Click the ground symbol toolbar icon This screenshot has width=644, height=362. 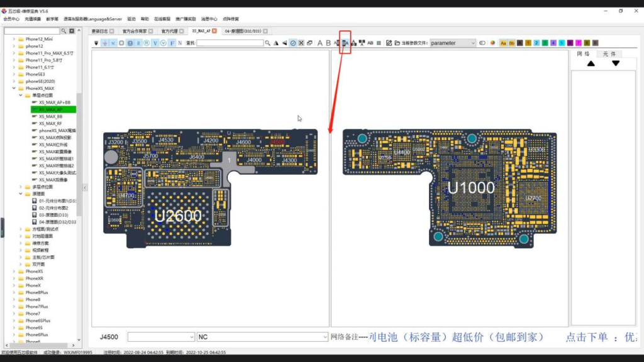pos(105,43)
